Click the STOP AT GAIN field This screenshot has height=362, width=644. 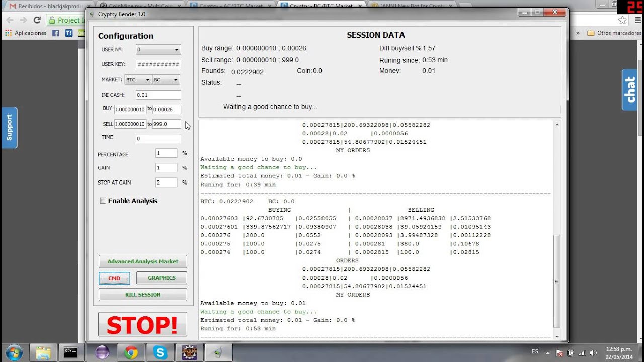point(166,183)
